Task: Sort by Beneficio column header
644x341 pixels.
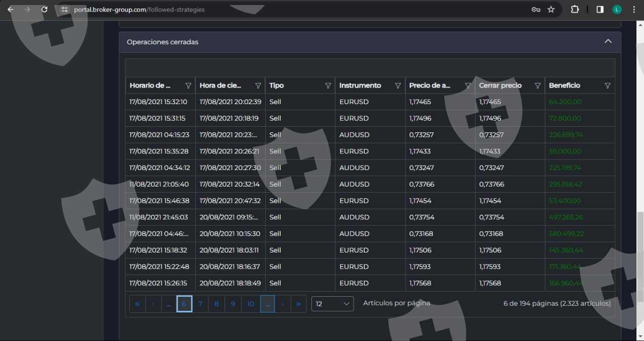Action: [x=565, y=86]
